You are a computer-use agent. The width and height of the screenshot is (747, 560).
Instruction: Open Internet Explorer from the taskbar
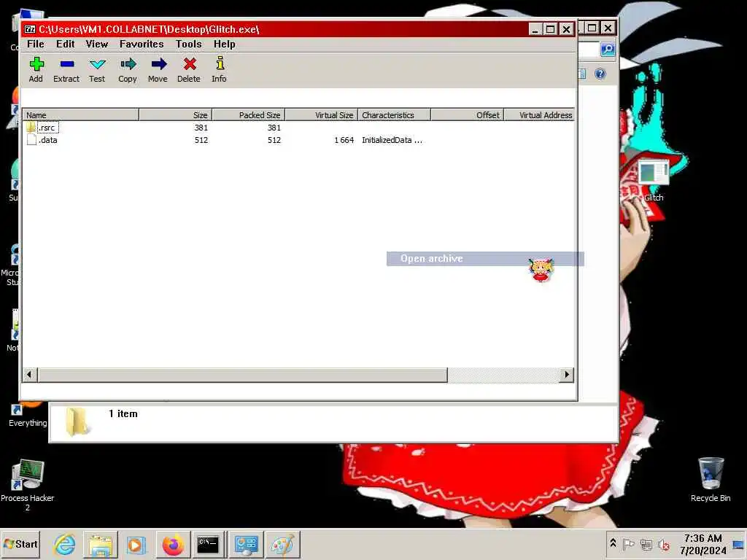click(65, 544)
